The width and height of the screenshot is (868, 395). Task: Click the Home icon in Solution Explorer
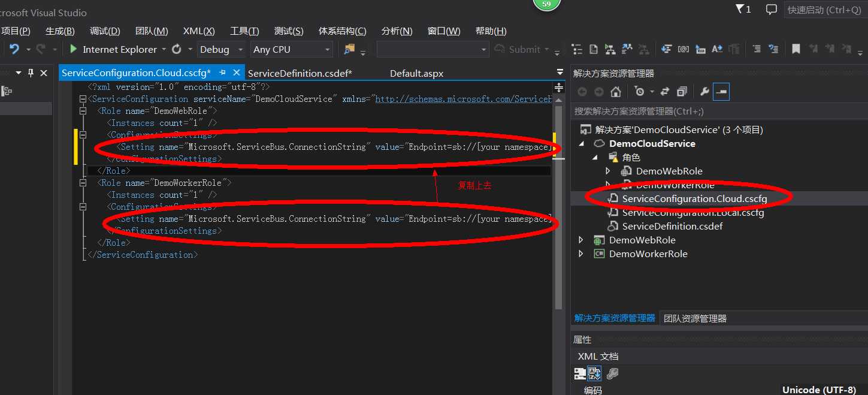pos(615,92)
